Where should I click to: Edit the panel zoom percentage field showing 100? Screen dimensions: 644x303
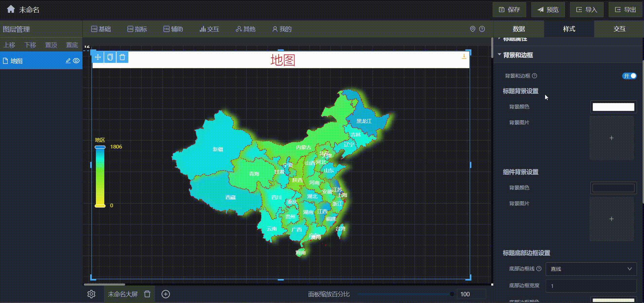[471, 294]
